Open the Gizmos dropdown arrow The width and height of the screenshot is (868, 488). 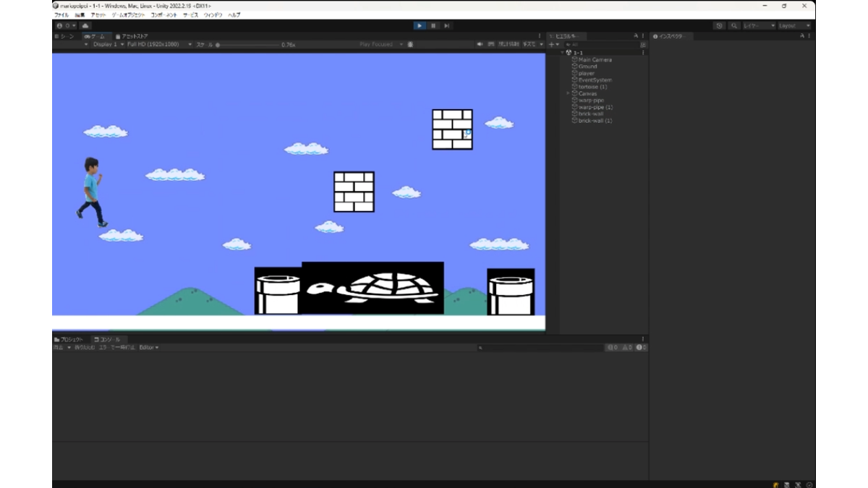[x=542, y=44]
